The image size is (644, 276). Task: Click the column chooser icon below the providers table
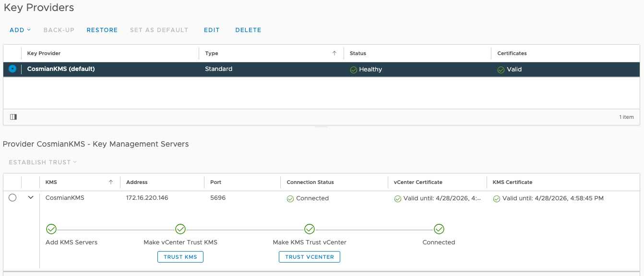[13, 117]
